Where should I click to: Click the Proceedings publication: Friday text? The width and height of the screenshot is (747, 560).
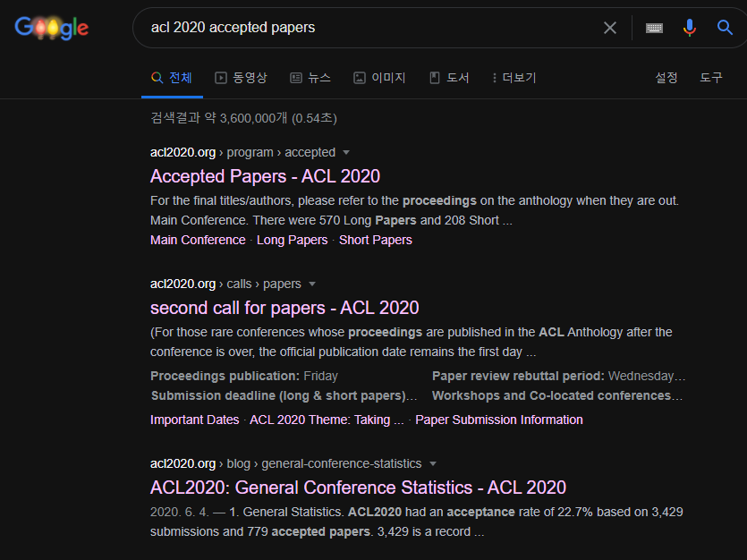point(244,377)
